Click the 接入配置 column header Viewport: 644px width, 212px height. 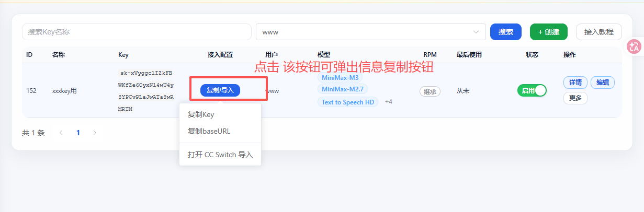pos(220,55)
